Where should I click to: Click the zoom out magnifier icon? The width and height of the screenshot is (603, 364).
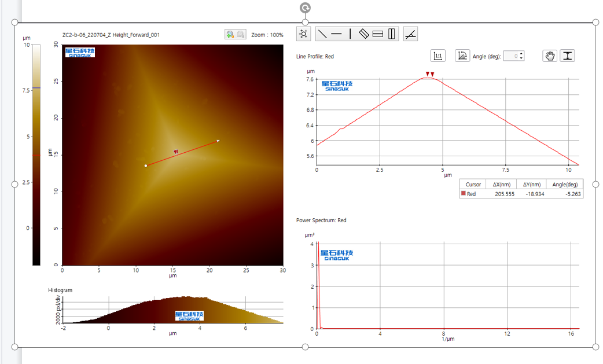coord(240,35)
